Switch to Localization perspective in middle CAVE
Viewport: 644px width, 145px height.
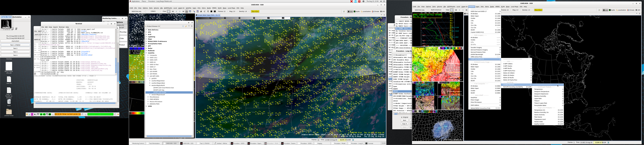(x=366, y=11)
